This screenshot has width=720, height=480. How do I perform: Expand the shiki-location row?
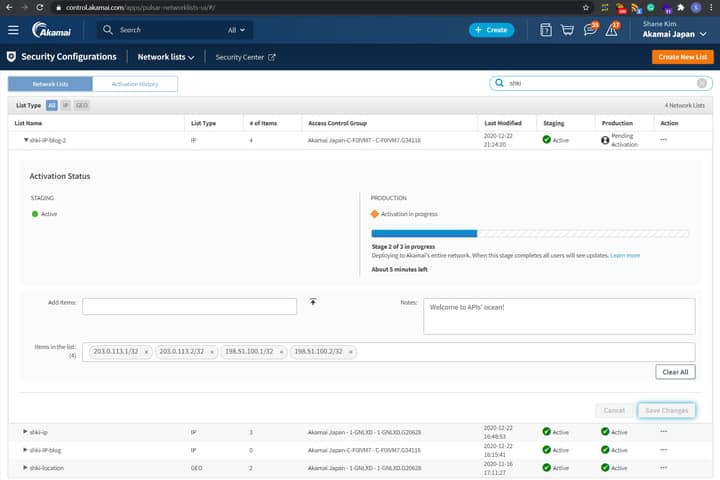(25, 468)
